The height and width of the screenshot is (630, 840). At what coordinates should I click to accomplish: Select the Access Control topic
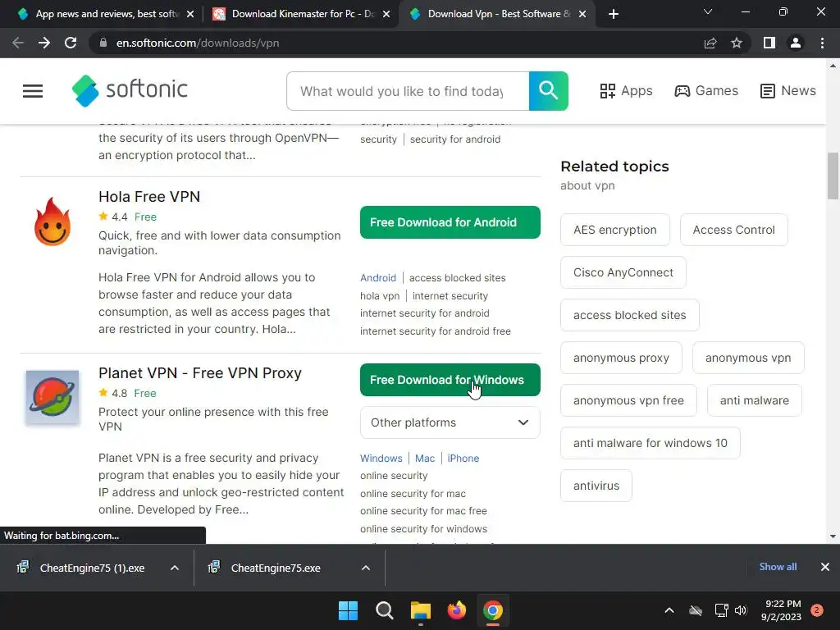734,230
